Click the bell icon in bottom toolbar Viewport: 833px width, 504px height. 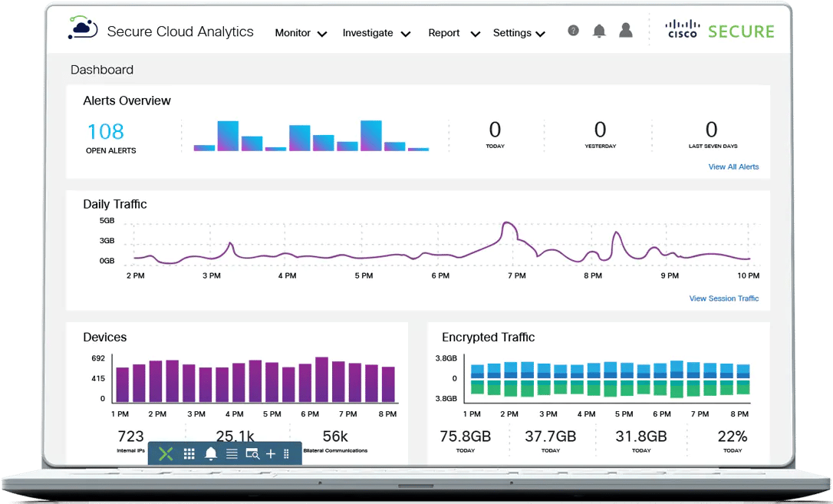(x=209, y=453)
